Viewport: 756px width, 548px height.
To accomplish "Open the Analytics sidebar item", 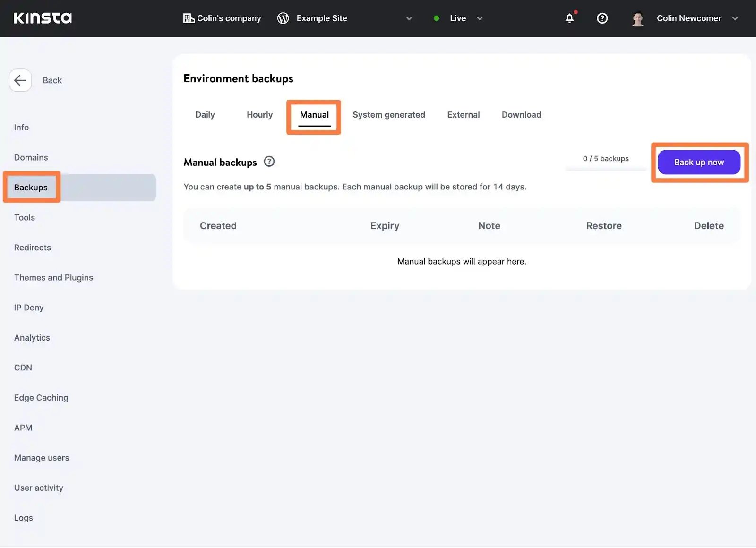I will [x=32, y=338].
